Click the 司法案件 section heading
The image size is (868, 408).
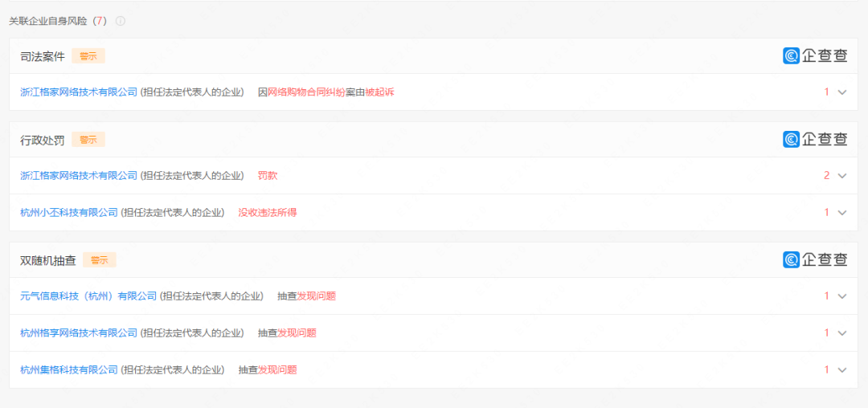point(43,56)
